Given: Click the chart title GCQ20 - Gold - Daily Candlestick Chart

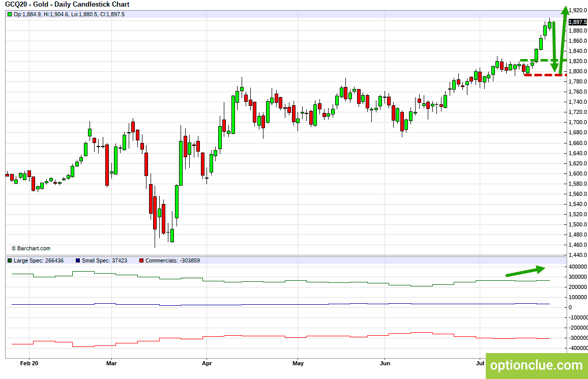Looking at the screenshot, I should point(67,5).
